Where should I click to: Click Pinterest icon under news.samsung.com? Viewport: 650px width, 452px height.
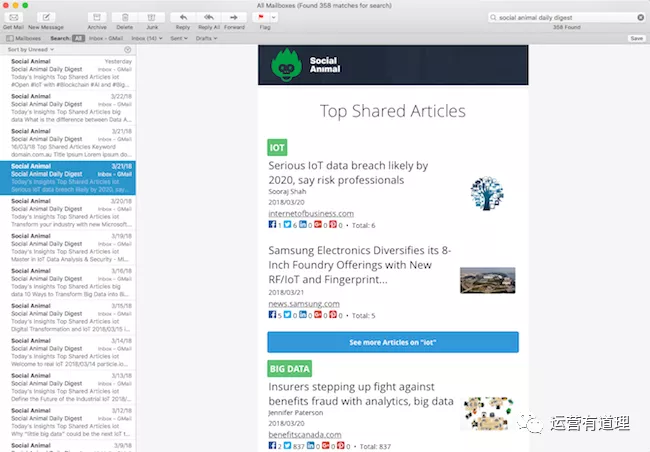(x=333, y=315)
